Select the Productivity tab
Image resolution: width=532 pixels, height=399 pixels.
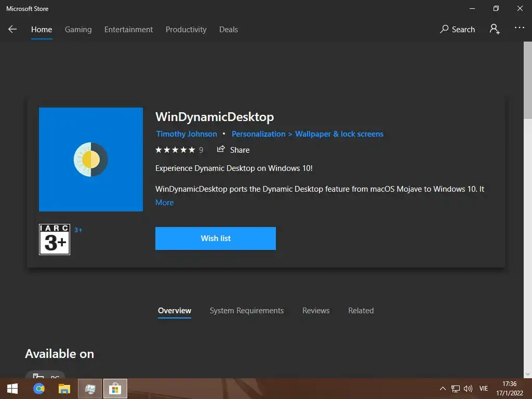click(186, 30)
